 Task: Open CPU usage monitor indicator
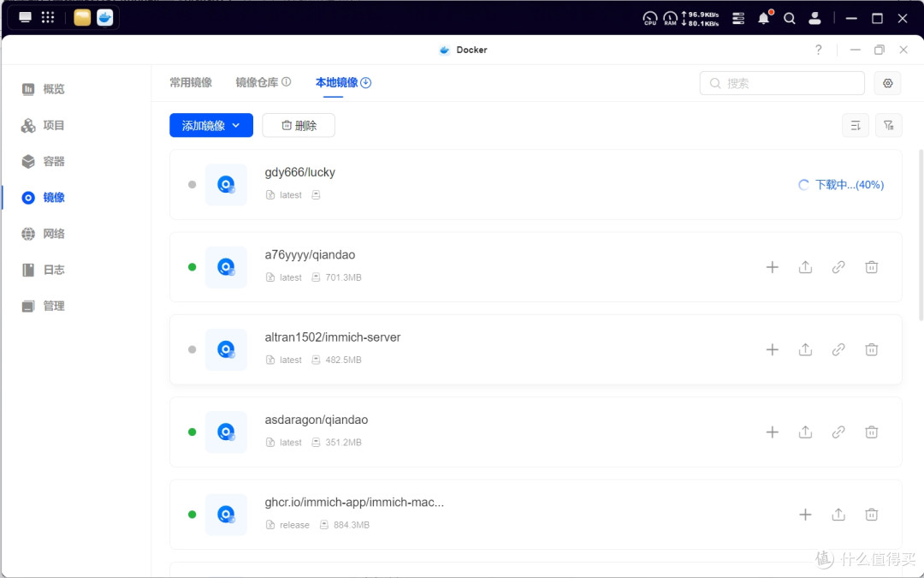pos(650,18)
